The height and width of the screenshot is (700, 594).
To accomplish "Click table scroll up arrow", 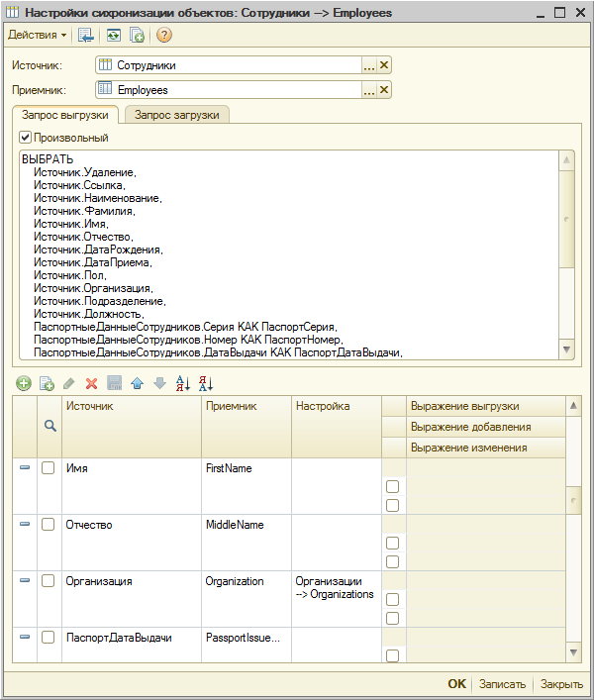I will (573, 405).
